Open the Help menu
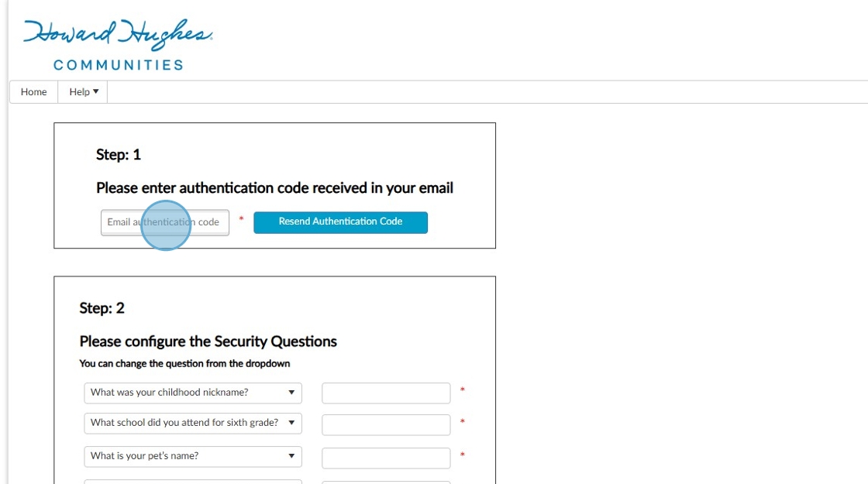 pyautogui.click(x=81, y=91)
